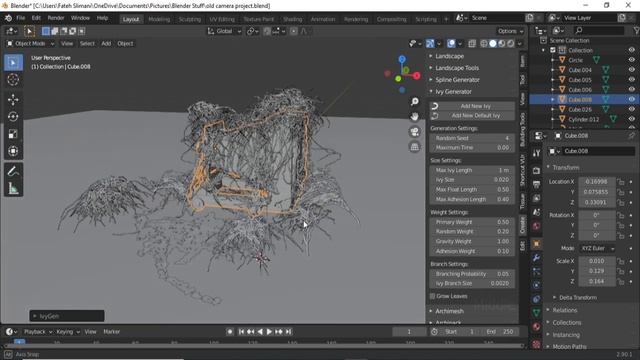640x360 pixels.
Task: Switch to the Shading workspace tab
Action: (293, 19)
